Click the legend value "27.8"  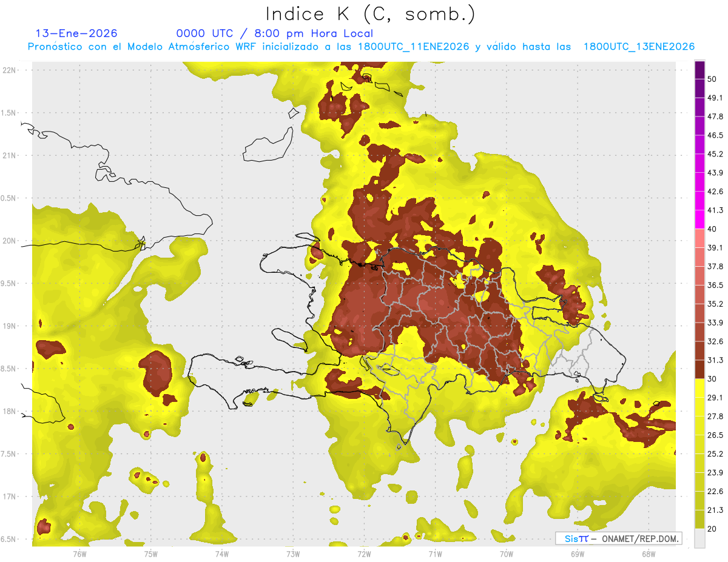[x=715, y=416]
